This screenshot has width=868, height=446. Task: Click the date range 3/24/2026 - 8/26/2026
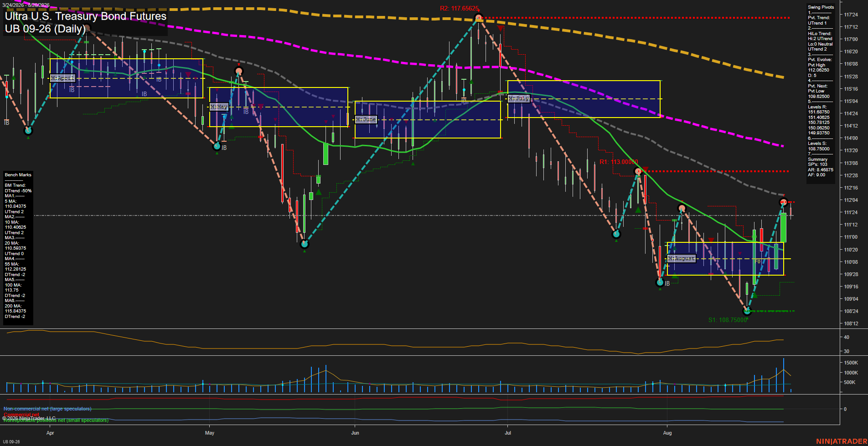point(26,5)
